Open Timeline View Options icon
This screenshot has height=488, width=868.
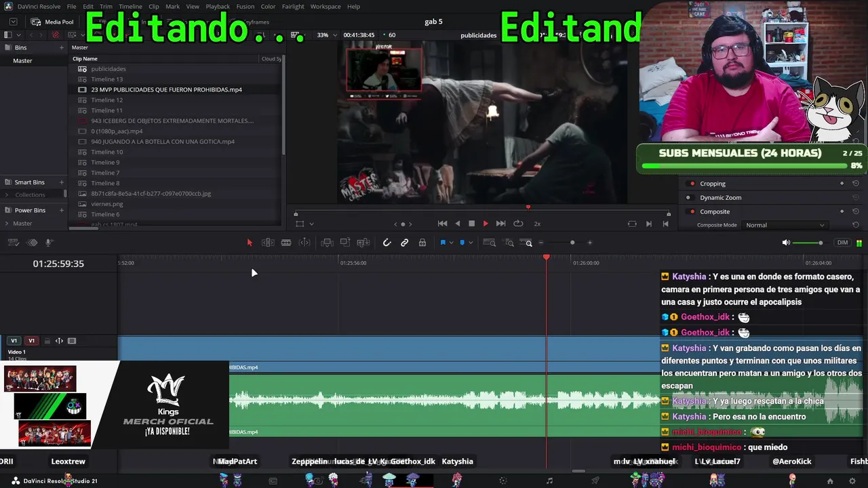point(14,243)
